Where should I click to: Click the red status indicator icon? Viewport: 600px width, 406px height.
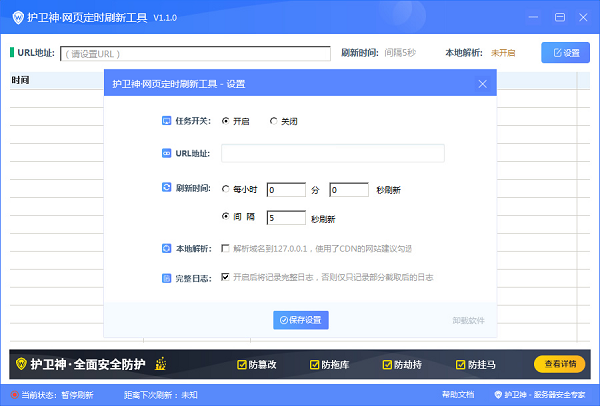15,395
